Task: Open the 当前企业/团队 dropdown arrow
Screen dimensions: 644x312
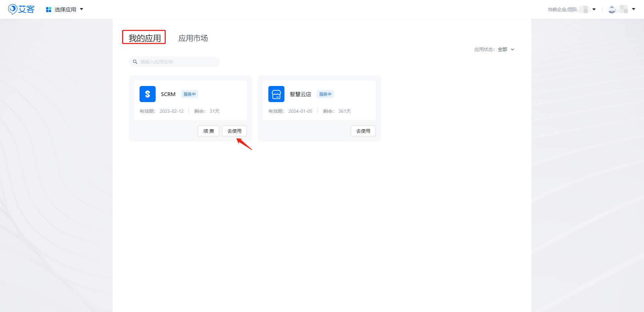Action: pos(594,9)
